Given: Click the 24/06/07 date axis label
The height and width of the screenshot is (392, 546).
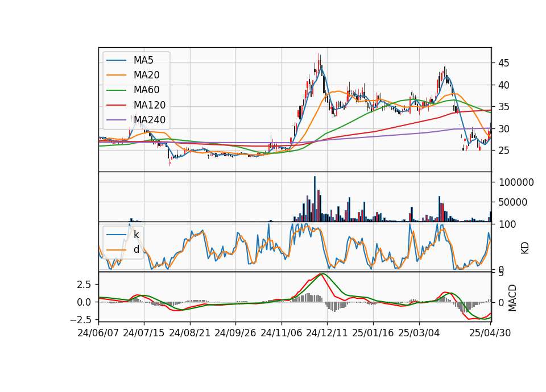Looking at the screenshot, I should coord(98,333).
